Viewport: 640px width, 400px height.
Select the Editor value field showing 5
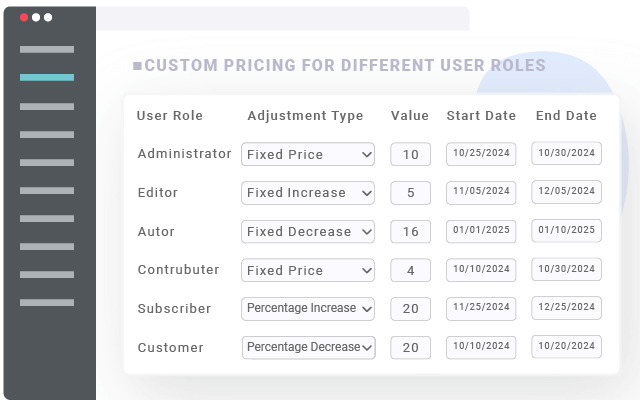click(410, 193)
